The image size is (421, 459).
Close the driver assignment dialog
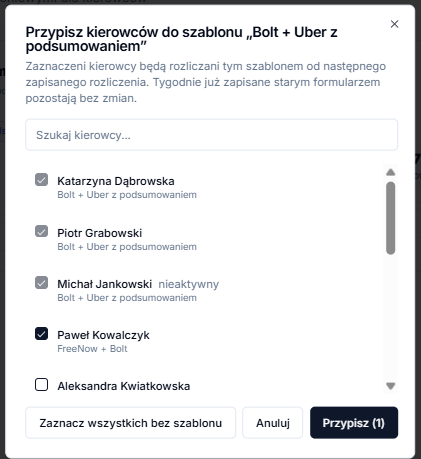394,24
